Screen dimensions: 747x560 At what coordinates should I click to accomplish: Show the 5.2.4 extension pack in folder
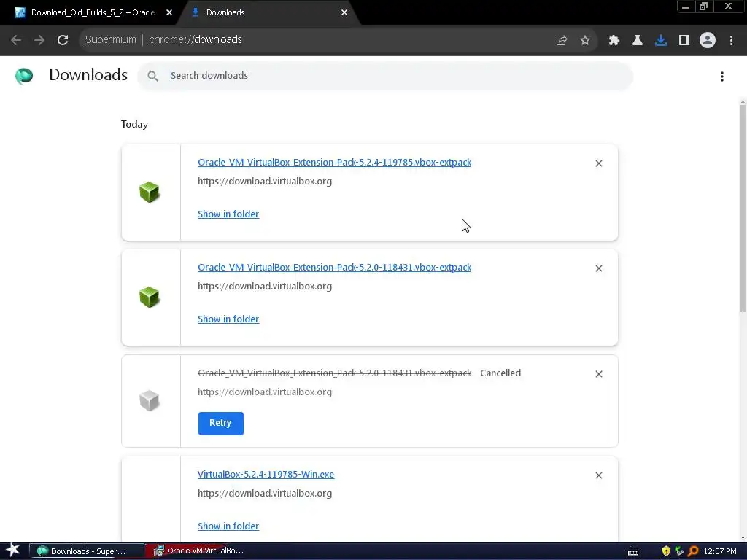coord(228,214)
